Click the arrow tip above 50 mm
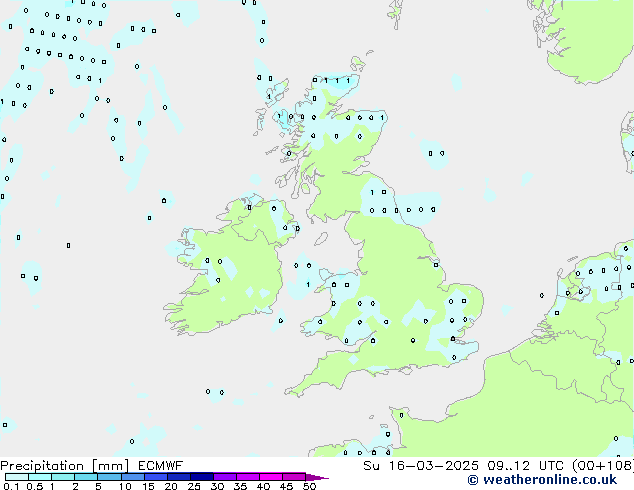The image size is (634, 490). click(317, 477)
